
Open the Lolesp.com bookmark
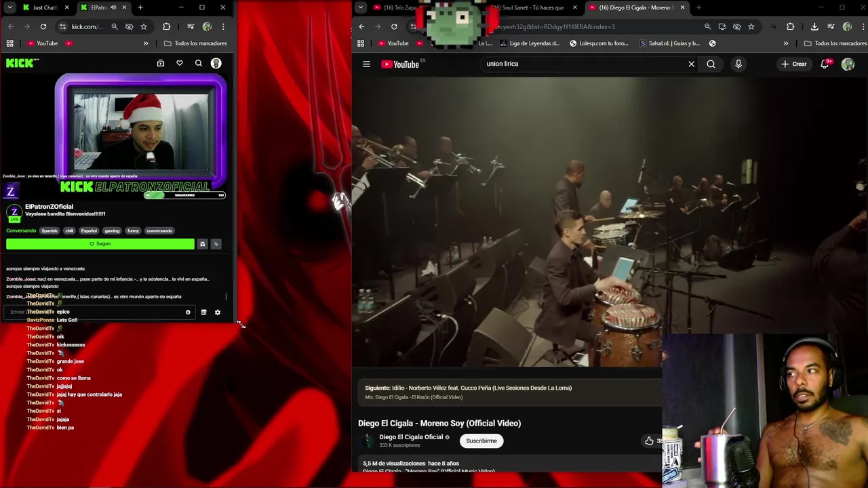599,43
